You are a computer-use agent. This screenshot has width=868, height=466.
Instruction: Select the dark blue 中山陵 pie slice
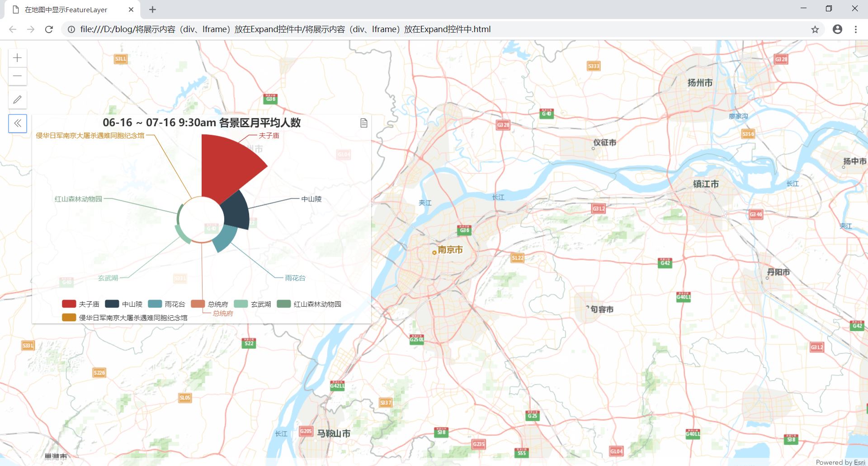(236, 212)
